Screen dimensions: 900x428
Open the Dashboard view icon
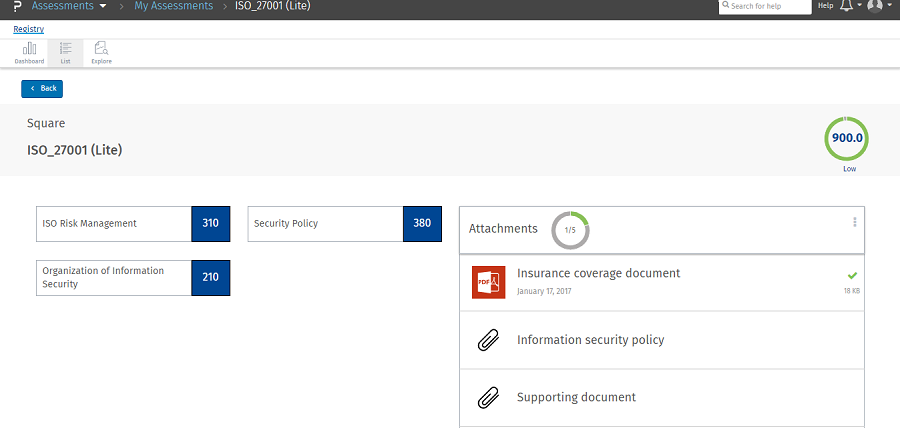(x=29, y=52)
